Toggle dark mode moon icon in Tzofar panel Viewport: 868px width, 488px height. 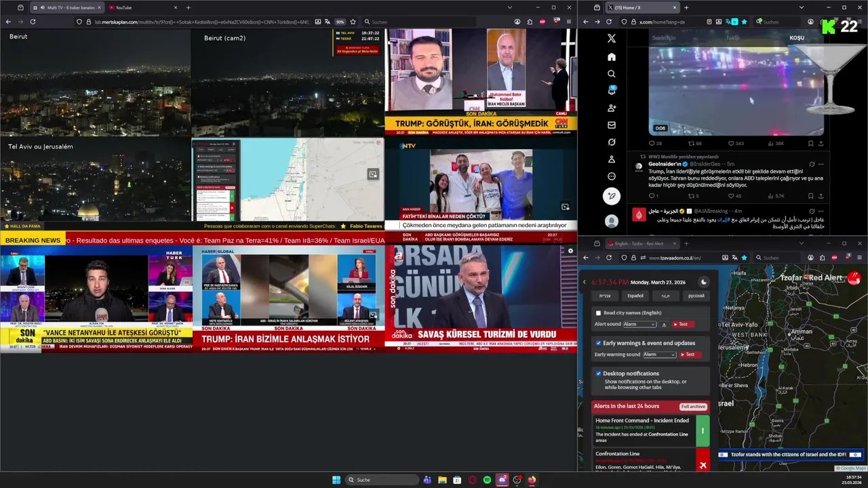pos(703,282)
